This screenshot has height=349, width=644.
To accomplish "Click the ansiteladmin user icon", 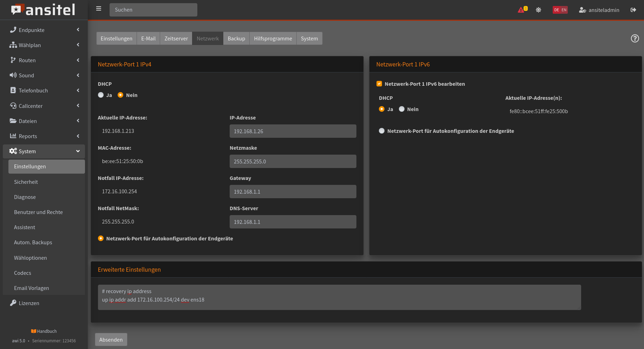I will click(582, 10).
